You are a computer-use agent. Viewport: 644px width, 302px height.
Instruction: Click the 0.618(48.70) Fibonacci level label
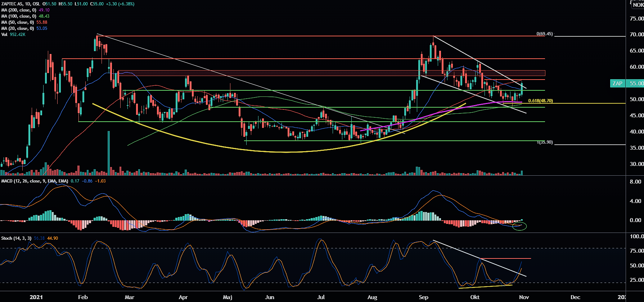540,101
